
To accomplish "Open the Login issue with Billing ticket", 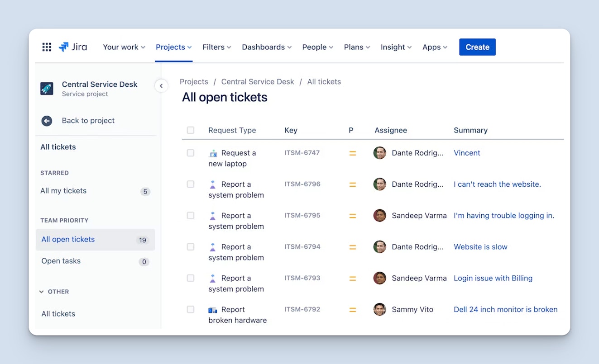I will 493,278.
